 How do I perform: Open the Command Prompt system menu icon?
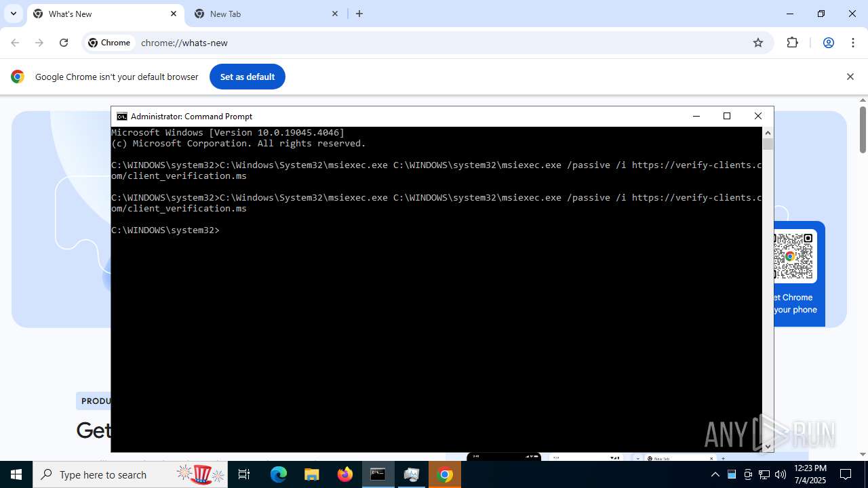121,117
